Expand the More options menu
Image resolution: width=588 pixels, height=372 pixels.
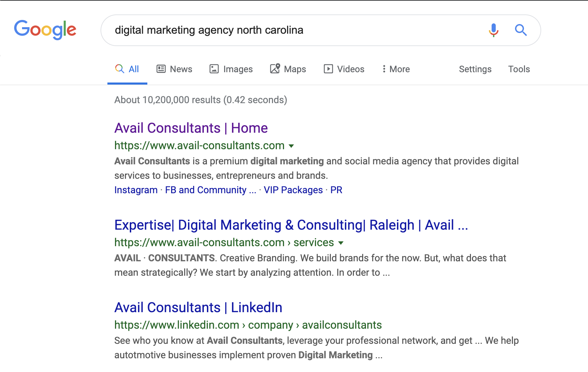pos(396,69)
